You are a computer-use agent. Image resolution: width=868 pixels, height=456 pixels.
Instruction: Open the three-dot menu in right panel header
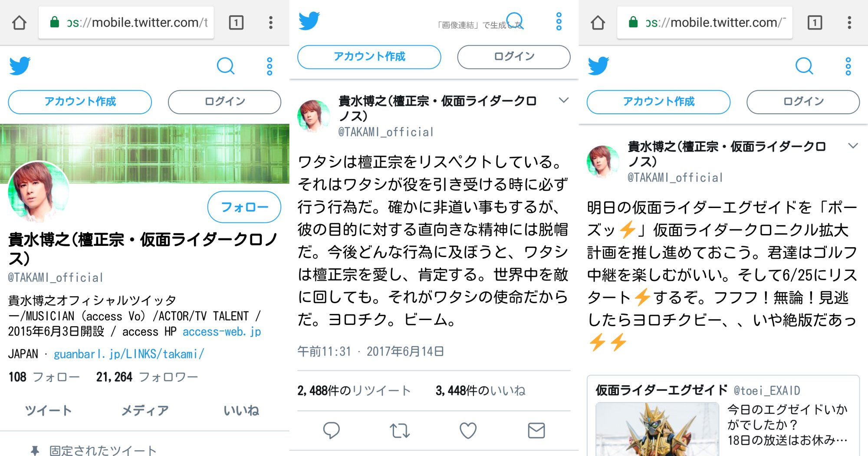tap(848, 66)
